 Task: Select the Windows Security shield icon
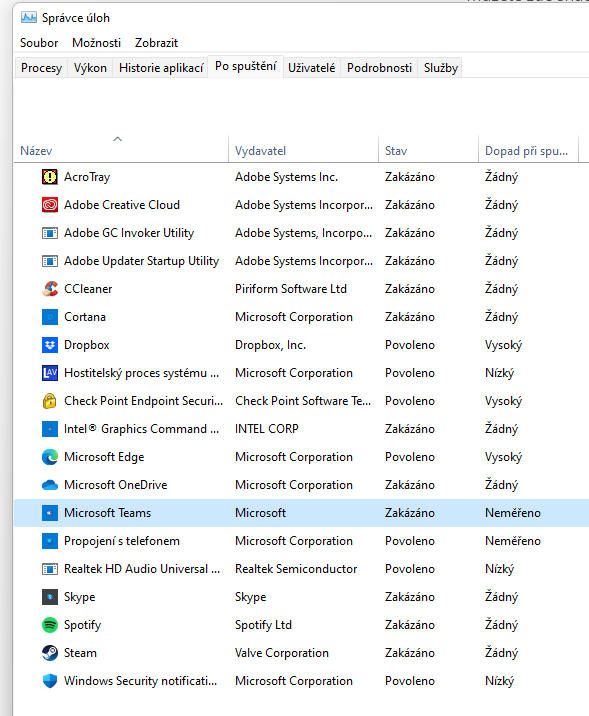coord(50,681)
